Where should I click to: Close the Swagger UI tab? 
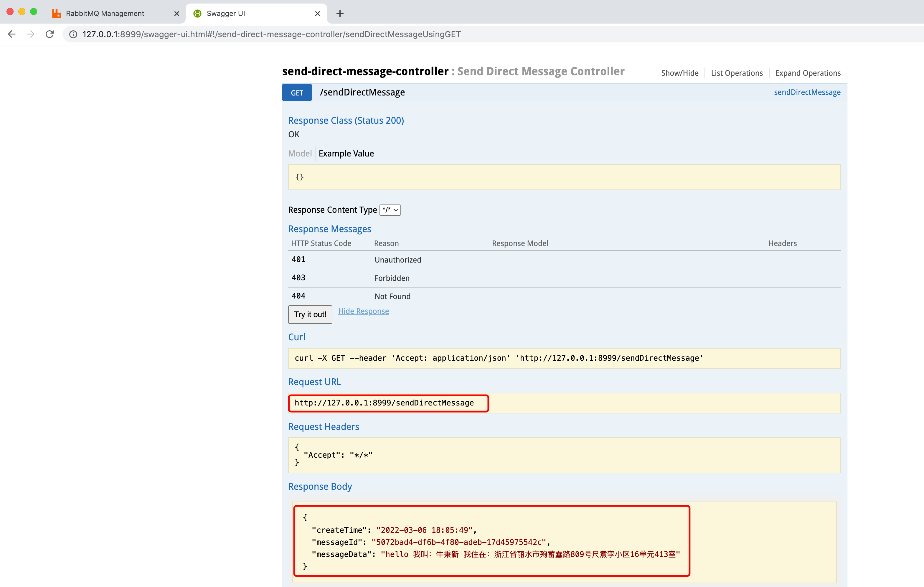click(x=317, y=14)
